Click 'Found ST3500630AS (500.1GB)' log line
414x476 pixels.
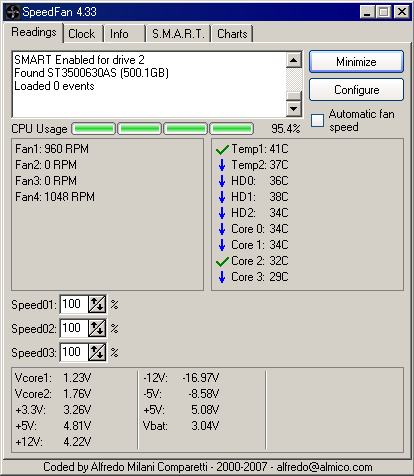(x=92, y=73)
